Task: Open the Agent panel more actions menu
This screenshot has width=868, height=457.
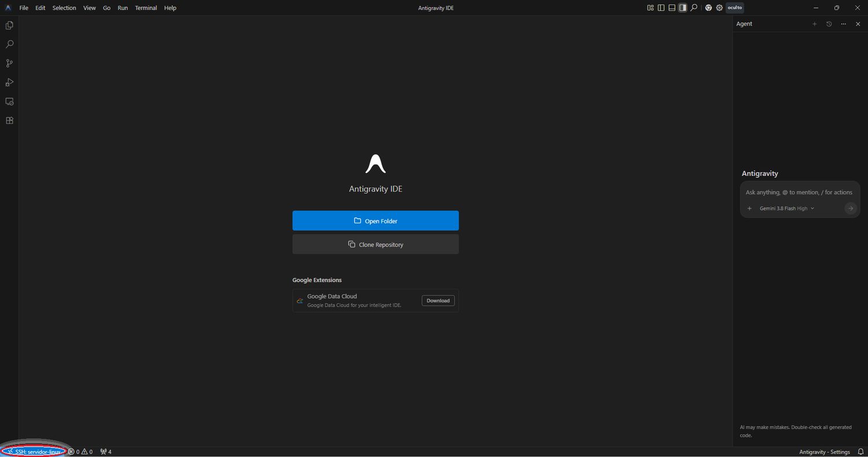Action: coord(844,24)
